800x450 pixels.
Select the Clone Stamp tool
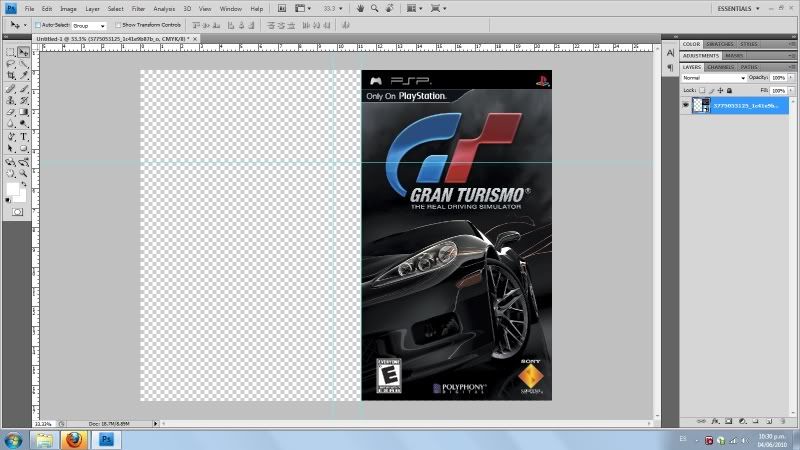10,100
